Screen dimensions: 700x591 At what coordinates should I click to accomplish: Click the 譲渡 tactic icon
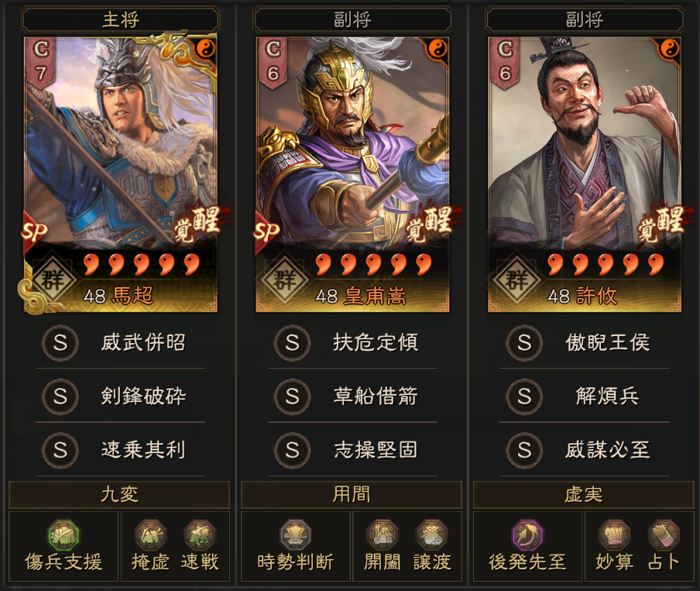[432, 534]
